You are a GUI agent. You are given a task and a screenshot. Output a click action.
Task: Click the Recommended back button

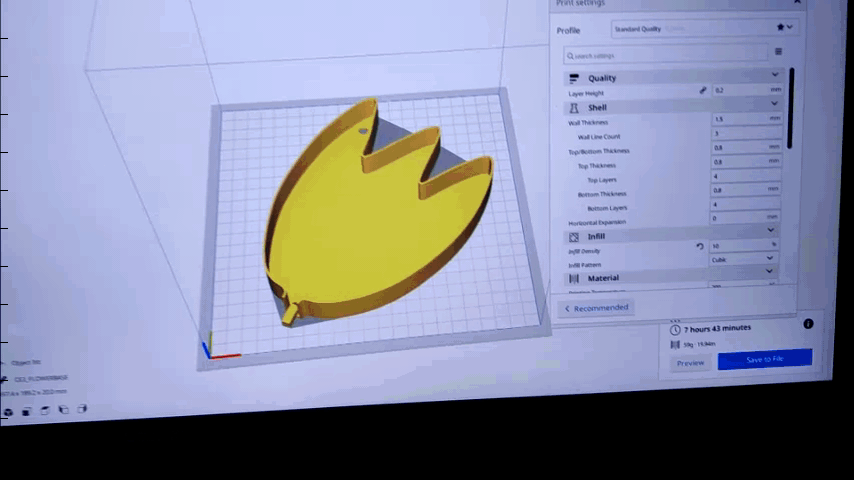coord(596,308)
